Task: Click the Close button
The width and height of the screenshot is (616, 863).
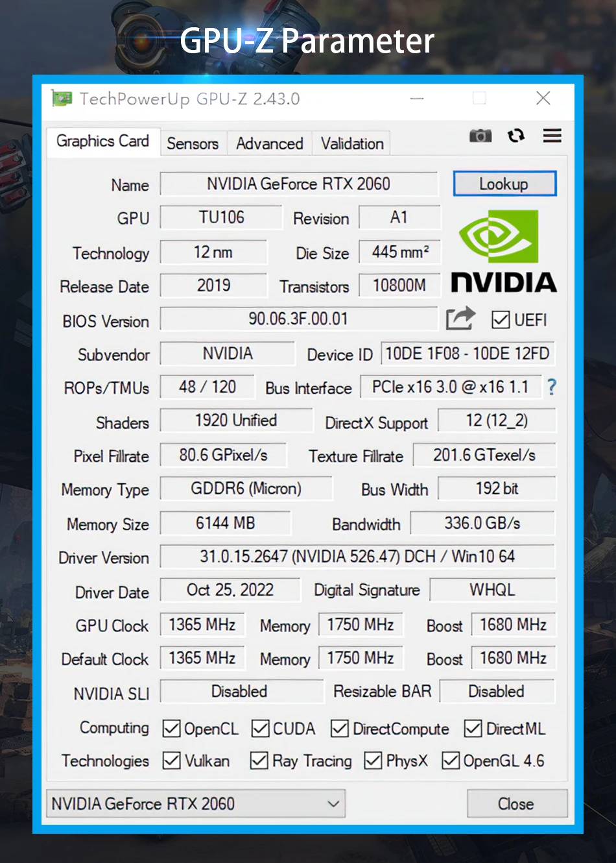Action: click(x=516, y=804)
